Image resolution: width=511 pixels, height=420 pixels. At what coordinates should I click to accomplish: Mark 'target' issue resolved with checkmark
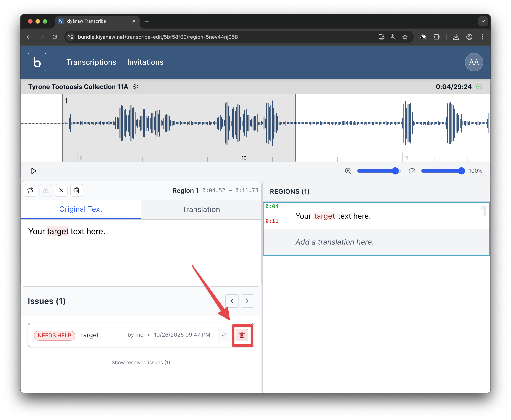click(224, 335)
